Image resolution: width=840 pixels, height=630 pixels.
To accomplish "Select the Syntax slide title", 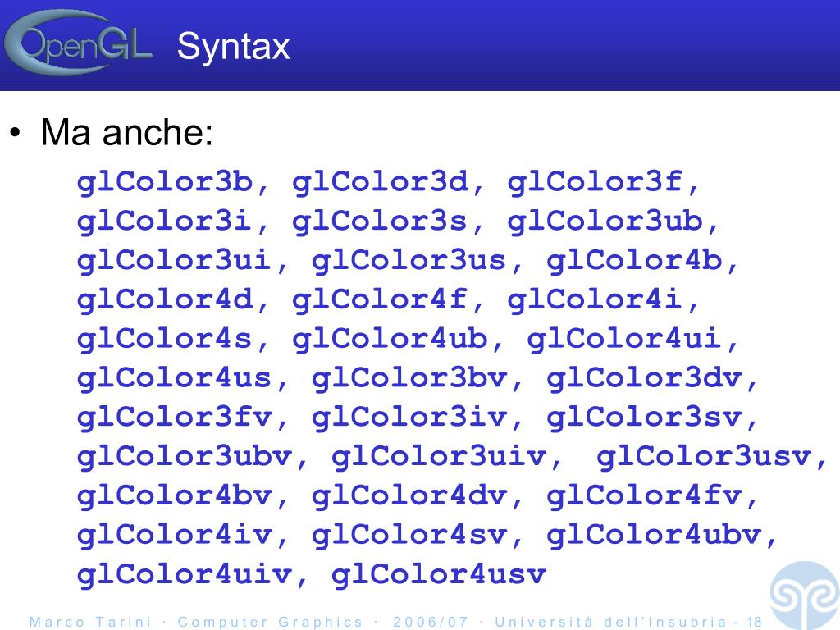I will [x=233, y=47].
